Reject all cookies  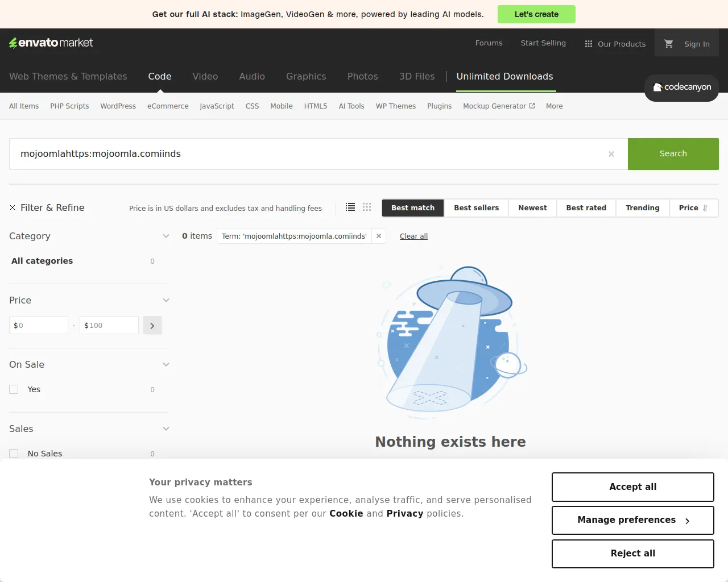pyautogui.click(x=633, y=554)
